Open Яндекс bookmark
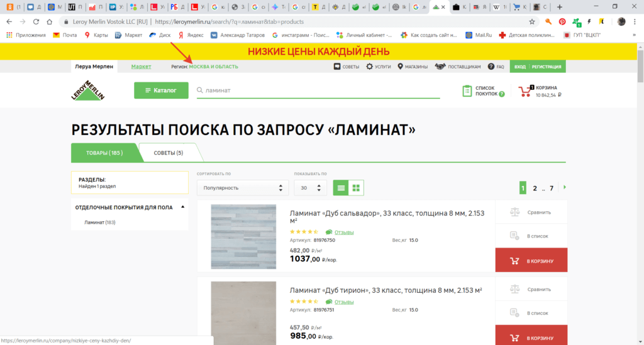This screenshot has height=345, width=644. (191, 35)
